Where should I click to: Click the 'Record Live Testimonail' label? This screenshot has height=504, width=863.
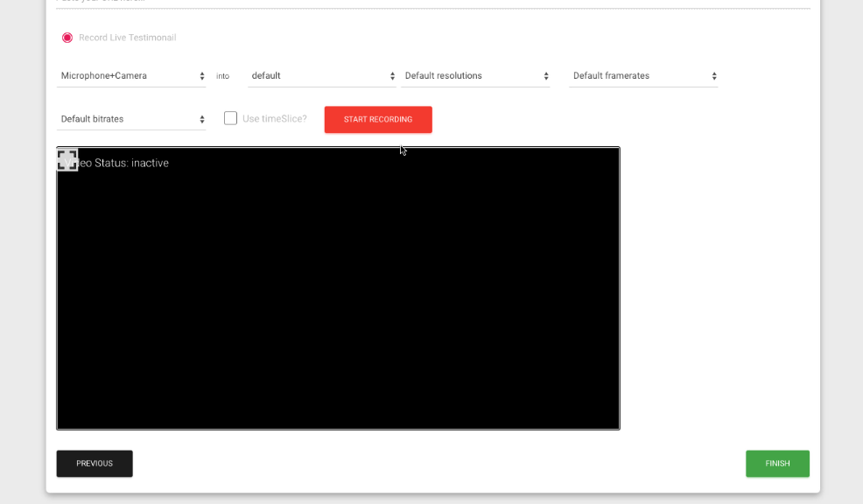[x=127, y=38]
